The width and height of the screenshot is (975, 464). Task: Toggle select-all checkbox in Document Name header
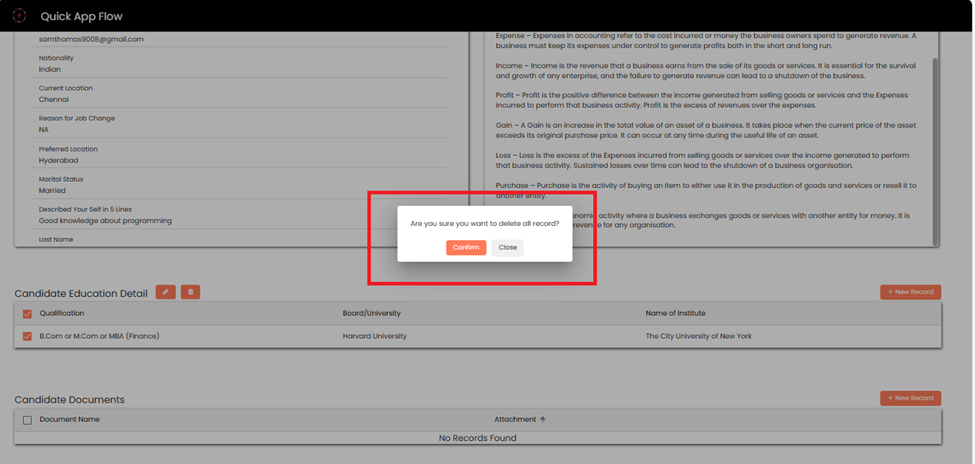(27, 420)
